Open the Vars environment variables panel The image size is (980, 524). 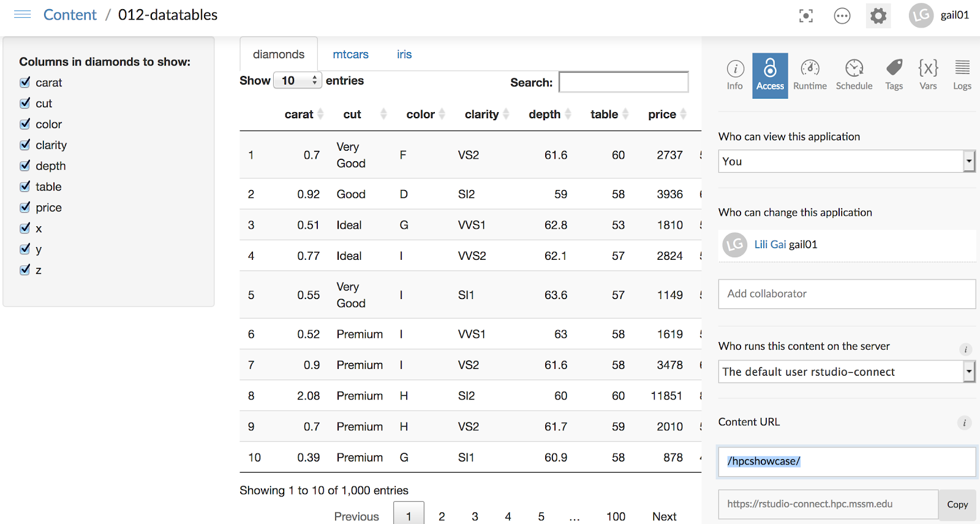click(928, 75)
